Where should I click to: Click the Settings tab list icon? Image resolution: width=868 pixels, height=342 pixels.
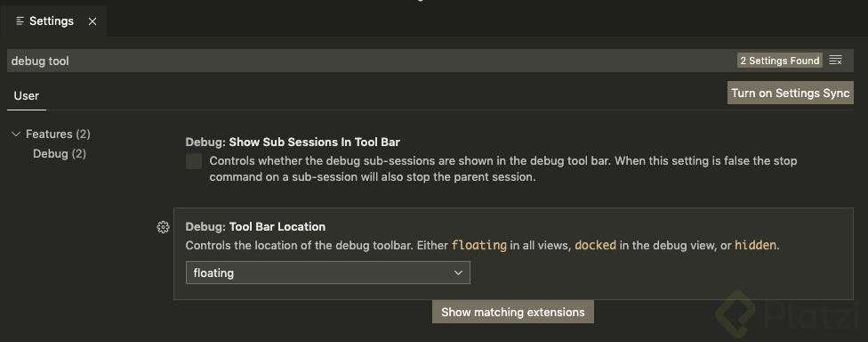click(x=20, y=21)
